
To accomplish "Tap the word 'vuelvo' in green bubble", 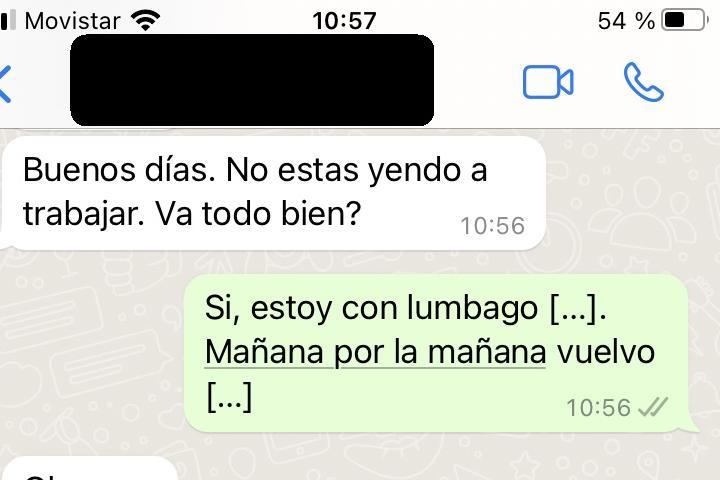I will 606,352.
